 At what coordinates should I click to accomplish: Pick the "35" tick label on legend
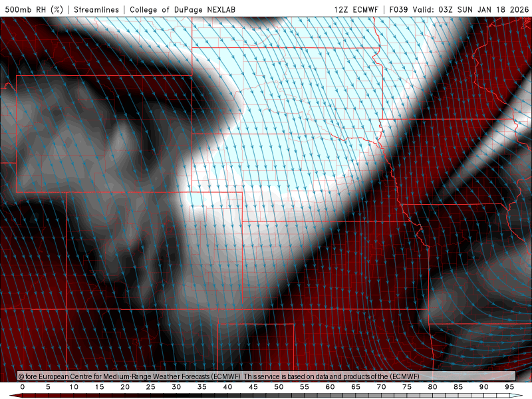(x=202, y=387)
